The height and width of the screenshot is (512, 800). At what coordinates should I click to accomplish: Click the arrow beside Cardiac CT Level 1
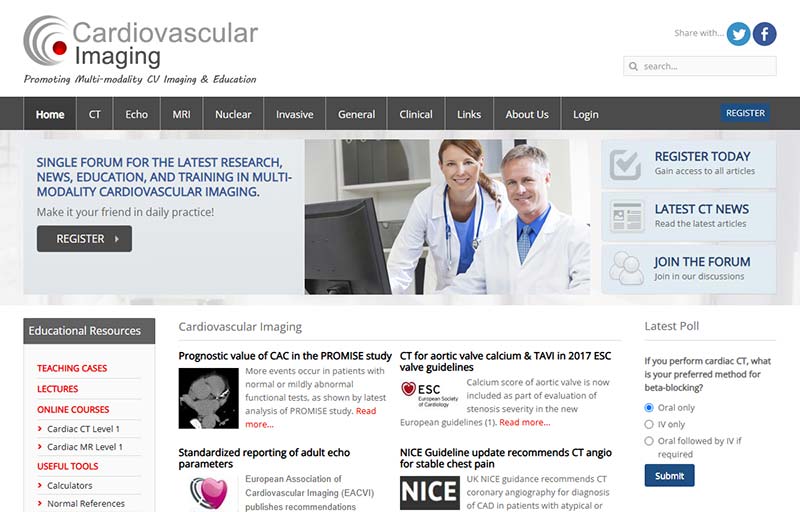point(40,429)
